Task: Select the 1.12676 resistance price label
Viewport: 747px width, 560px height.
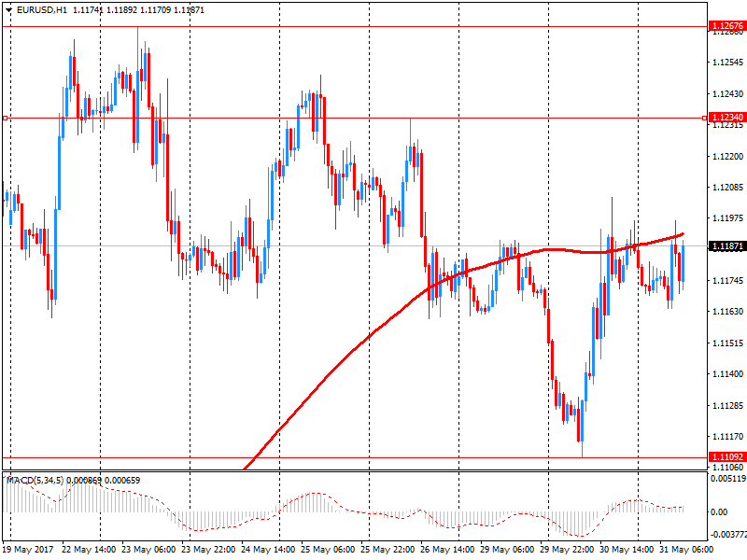Action: (x=727, y=26)
